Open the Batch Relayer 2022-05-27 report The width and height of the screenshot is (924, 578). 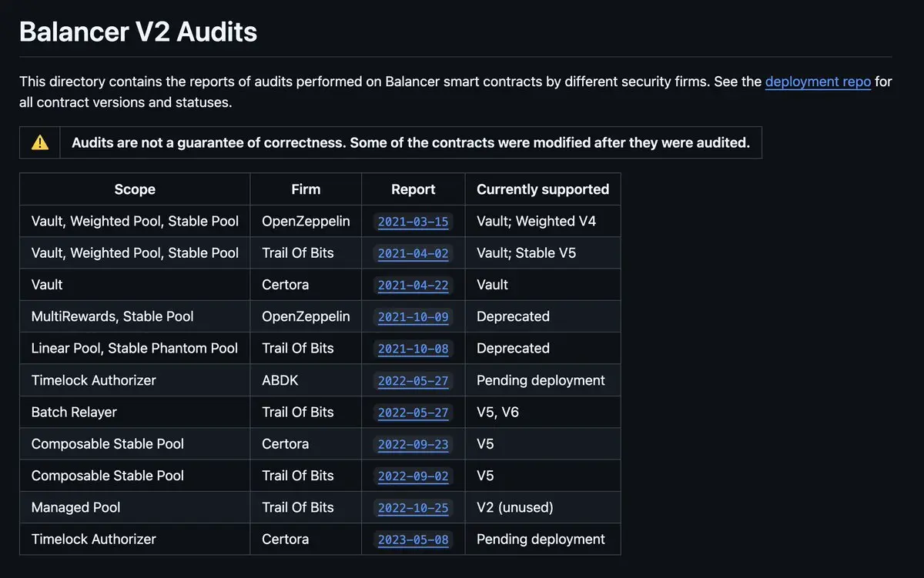click(413, 413)
